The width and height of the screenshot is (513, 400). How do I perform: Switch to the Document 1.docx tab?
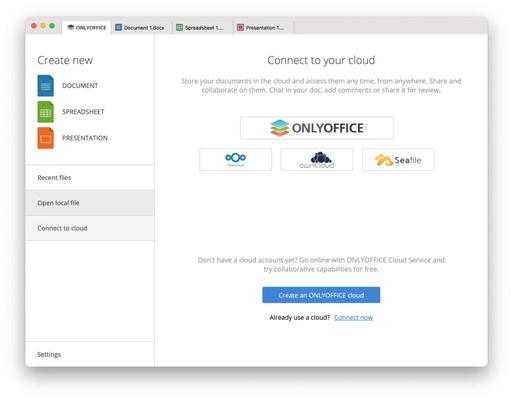tap(142, 28)
